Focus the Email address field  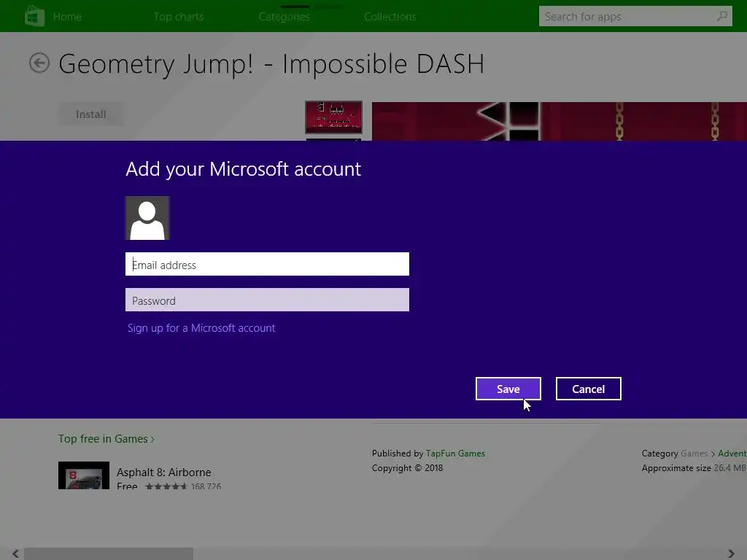[x=267, y=264]
